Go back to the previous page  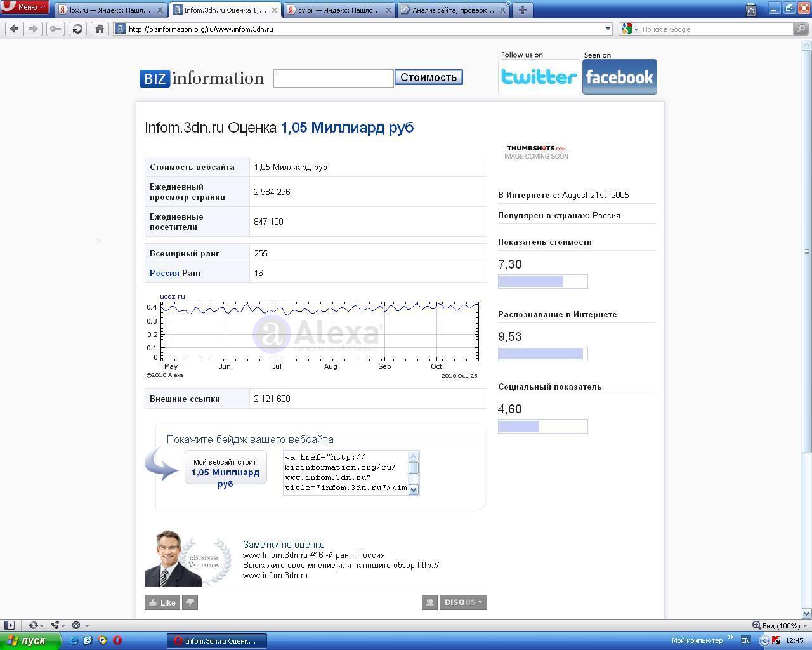tap(15, 29)
